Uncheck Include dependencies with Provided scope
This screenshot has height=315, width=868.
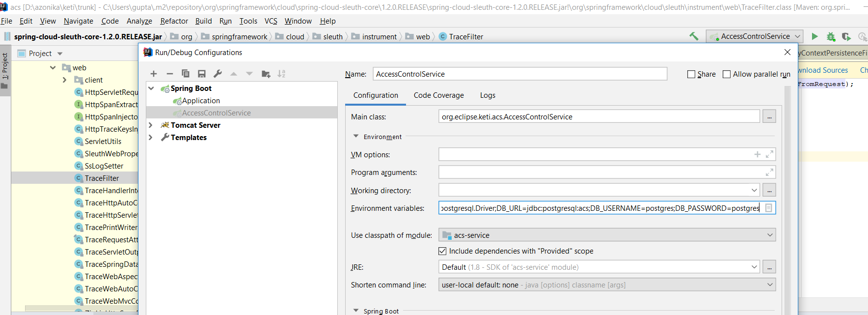click(442, 251)
